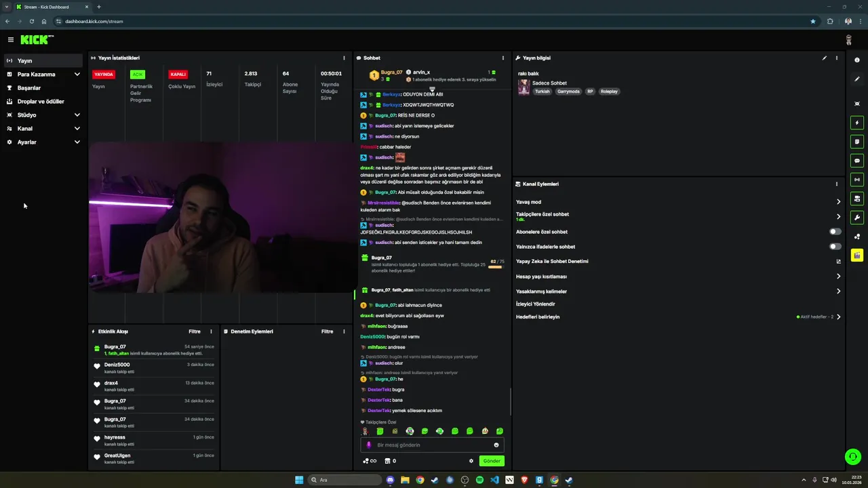Screen dimensions: 868x488
Task: Toggle Abonelere özel sohbet switch
Action: (835, 232)
